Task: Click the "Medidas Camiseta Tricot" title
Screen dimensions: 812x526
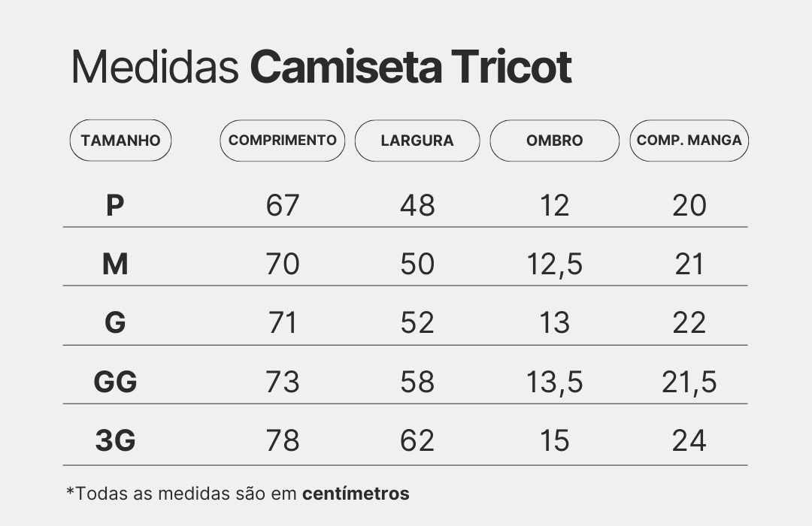Action: pos(321,68)
